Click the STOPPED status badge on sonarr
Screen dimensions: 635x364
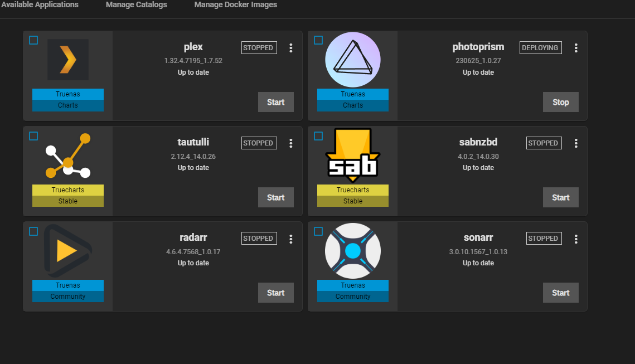pos(544,239)
